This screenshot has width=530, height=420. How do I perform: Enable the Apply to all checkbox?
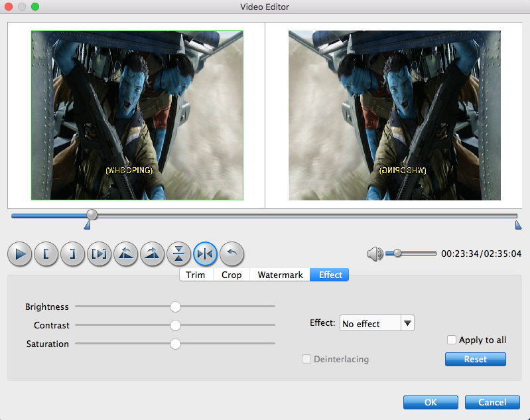pos(452,340)
